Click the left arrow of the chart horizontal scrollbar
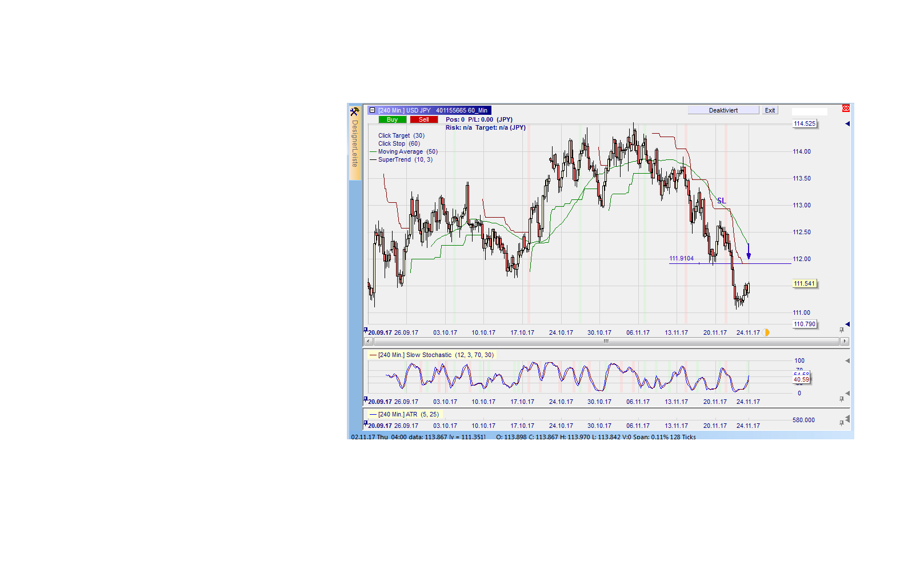The image size is (924, 561). tap(367, 341)
